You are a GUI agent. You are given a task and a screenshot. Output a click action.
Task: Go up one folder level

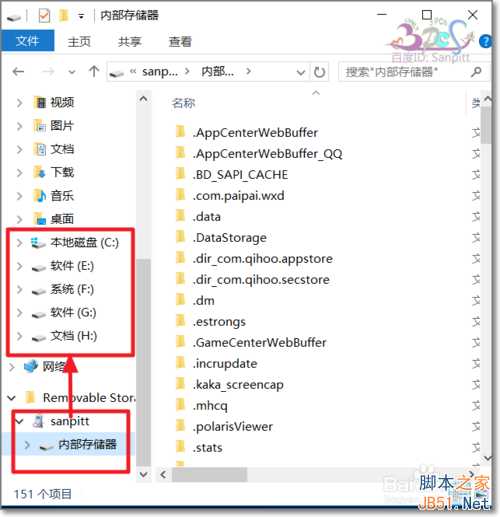tap(94, 71)
